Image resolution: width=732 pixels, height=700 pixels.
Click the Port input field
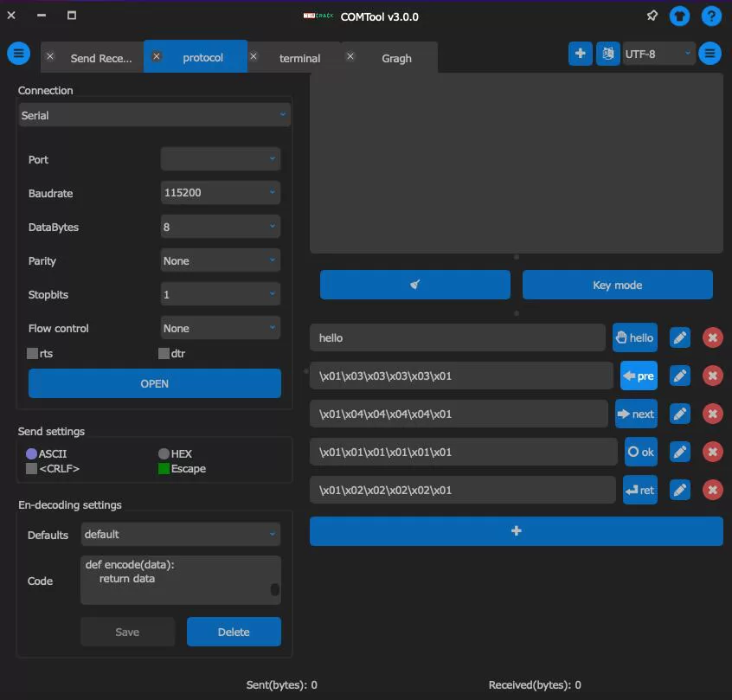point(220,159)
